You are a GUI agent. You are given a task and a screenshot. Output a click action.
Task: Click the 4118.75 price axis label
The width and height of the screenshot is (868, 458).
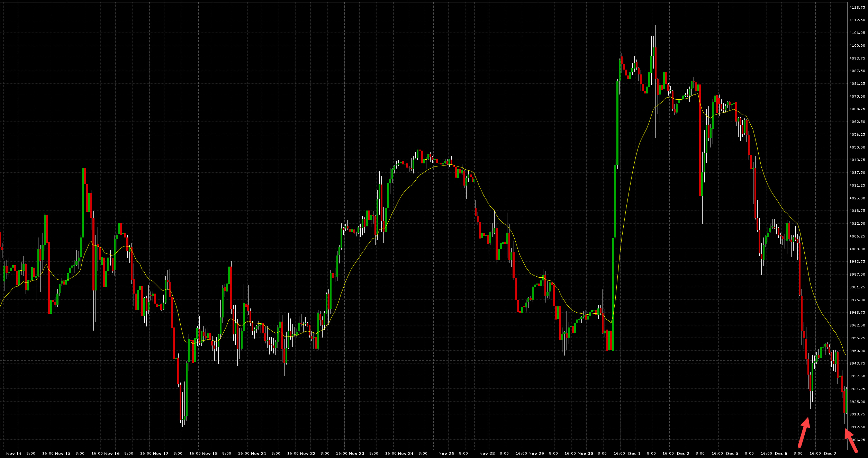[857, 7]
